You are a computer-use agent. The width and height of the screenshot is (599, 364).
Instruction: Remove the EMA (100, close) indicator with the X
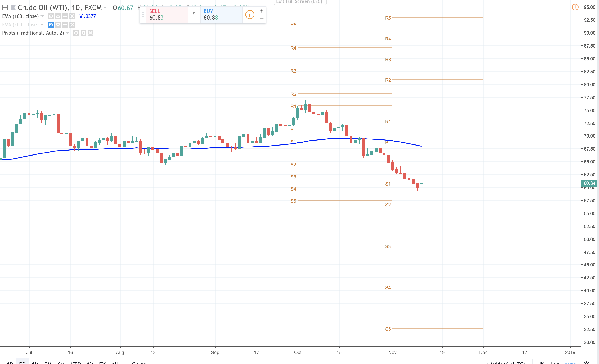point(72,16)
